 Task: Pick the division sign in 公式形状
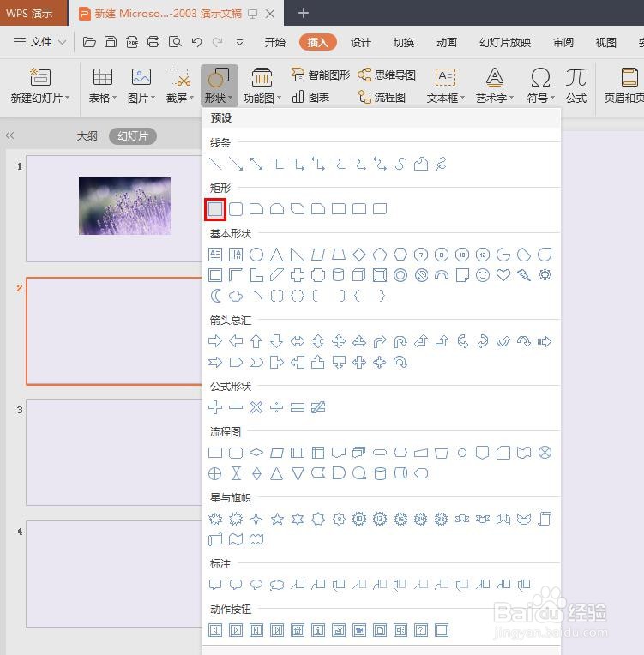pos(276,407)
